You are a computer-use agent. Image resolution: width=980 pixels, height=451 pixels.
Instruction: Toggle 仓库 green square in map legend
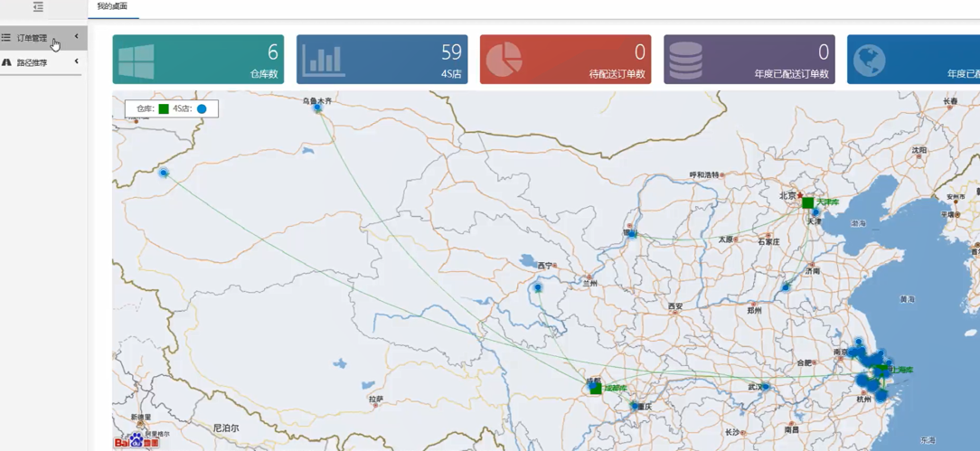(x=164, y=109)
